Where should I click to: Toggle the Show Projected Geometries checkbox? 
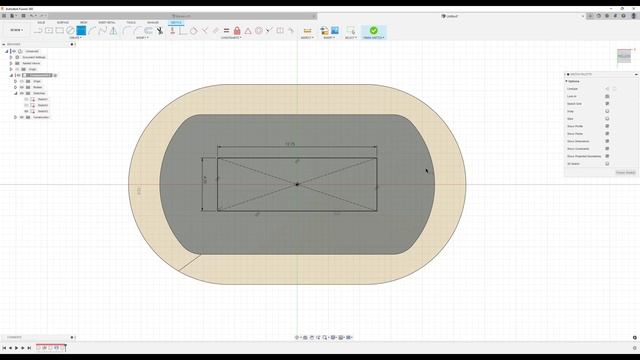(607, 156)
